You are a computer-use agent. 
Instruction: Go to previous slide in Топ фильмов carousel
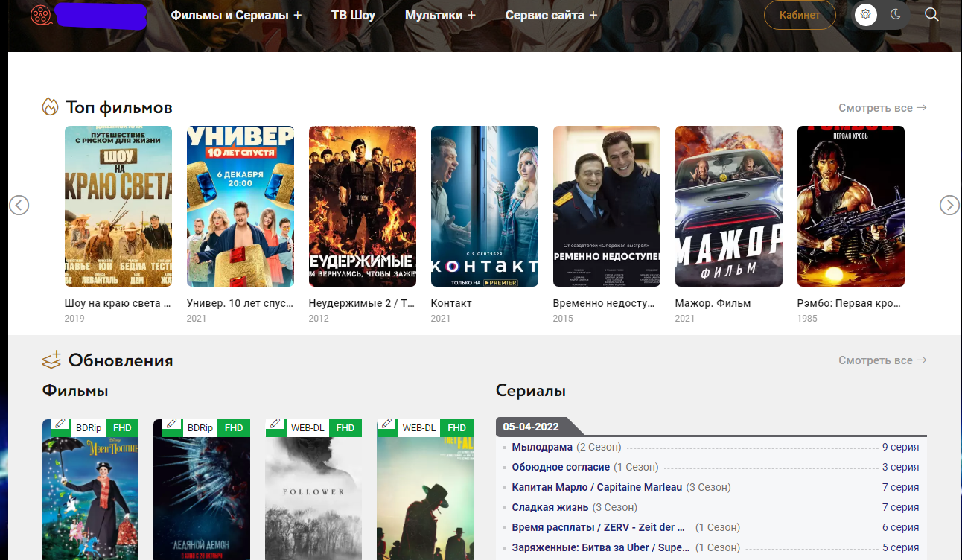tap(19, 205)
